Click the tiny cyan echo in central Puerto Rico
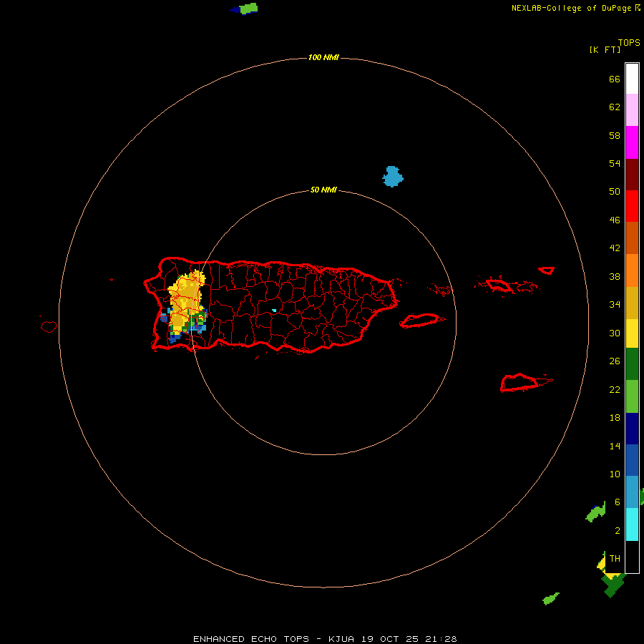644x644 pixels. (274, 311)
